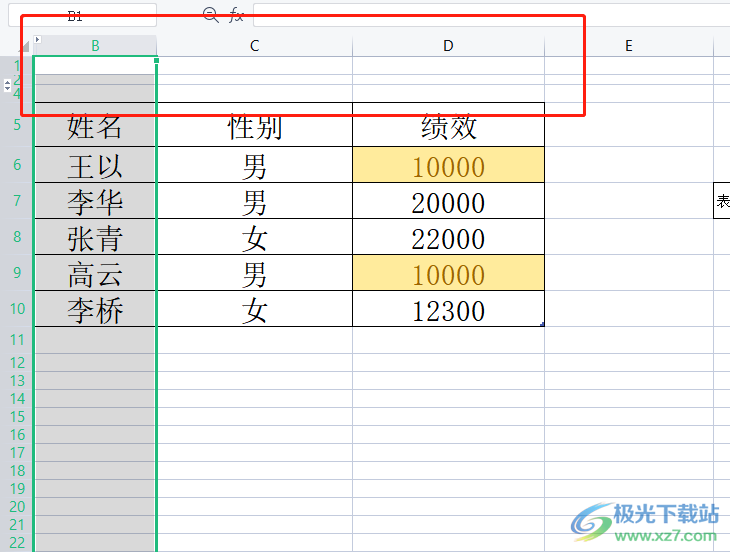Select row 15 header
The width and height of the screenshot is (730, 552).
point(17,417)
